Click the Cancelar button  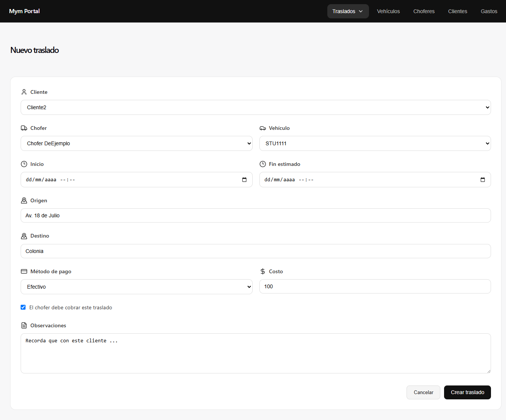tap(423, 392)
